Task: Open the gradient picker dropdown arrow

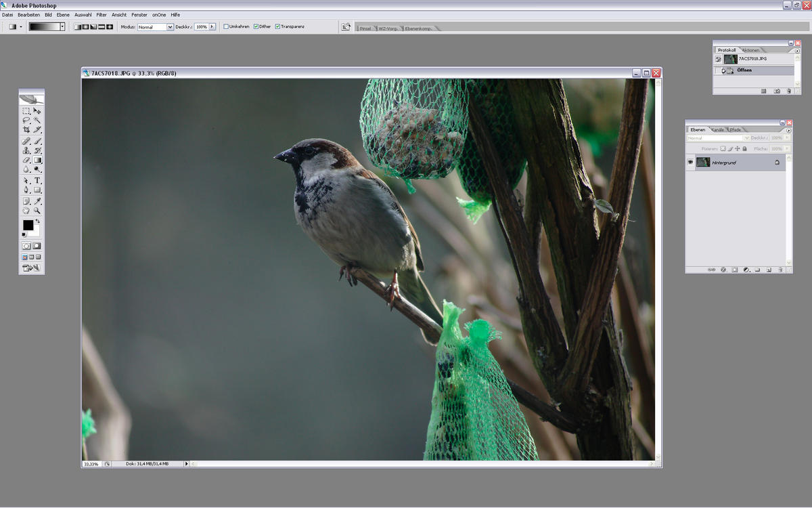Action: (x=62, y=26)
